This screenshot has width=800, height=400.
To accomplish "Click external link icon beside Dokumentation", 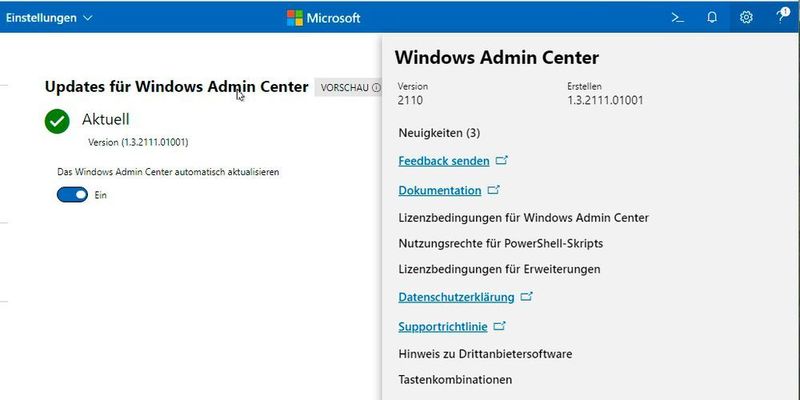I will 493,190.
